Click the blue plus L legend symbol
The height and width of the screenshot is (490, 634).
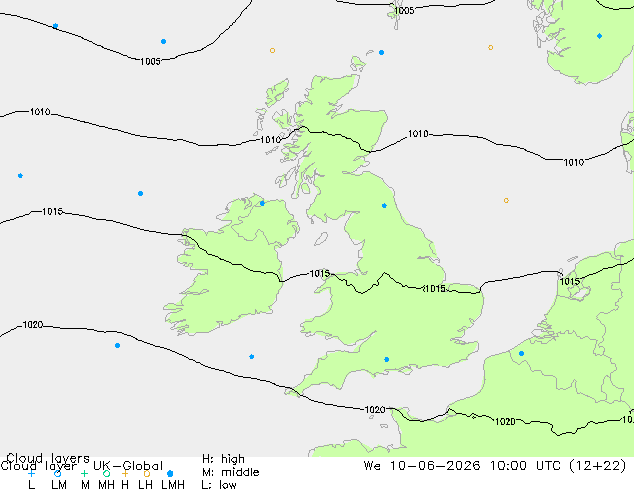(31, 473)
